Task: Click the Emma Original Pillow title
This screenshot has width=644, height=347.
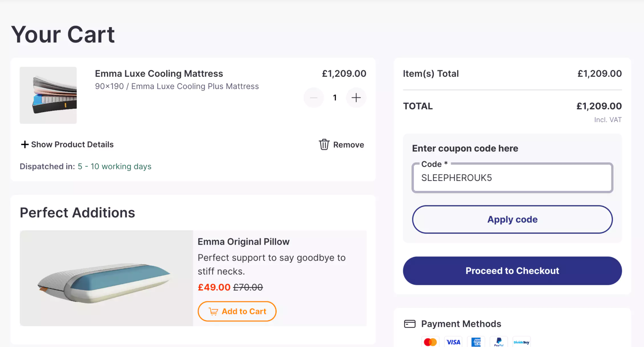Action: click(243, 242)
